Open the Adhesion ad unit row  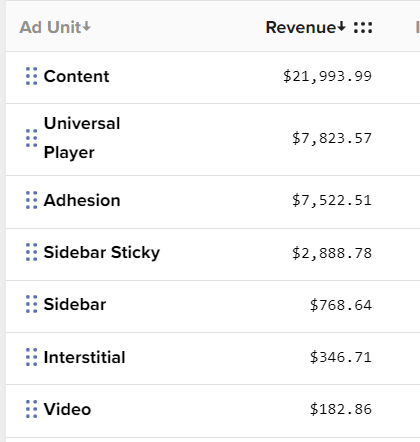pos(213,202)
